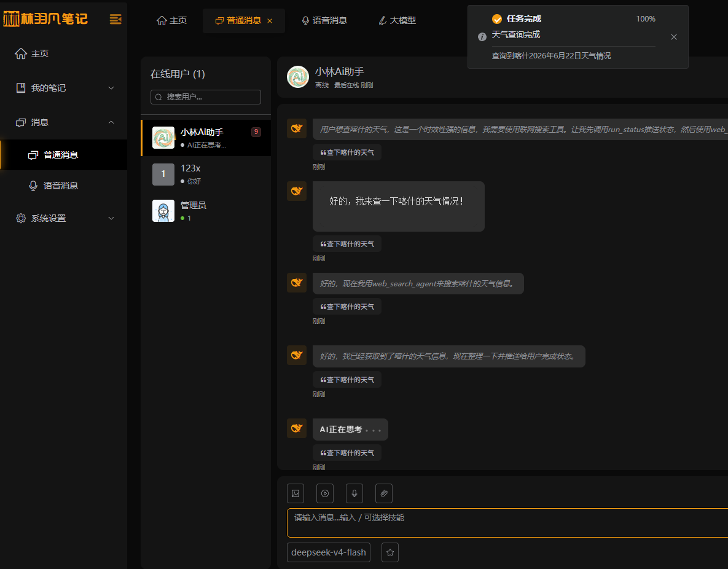
Task: Expand the 系统设置 sidebar menu
Action: tap(64, 218)
